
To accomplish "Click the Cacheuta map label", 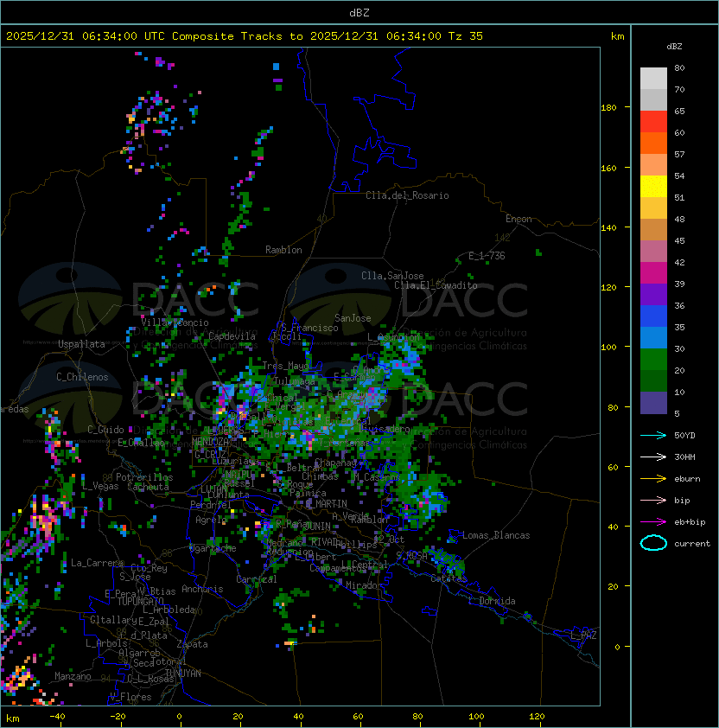I will [x=148, y=487].
